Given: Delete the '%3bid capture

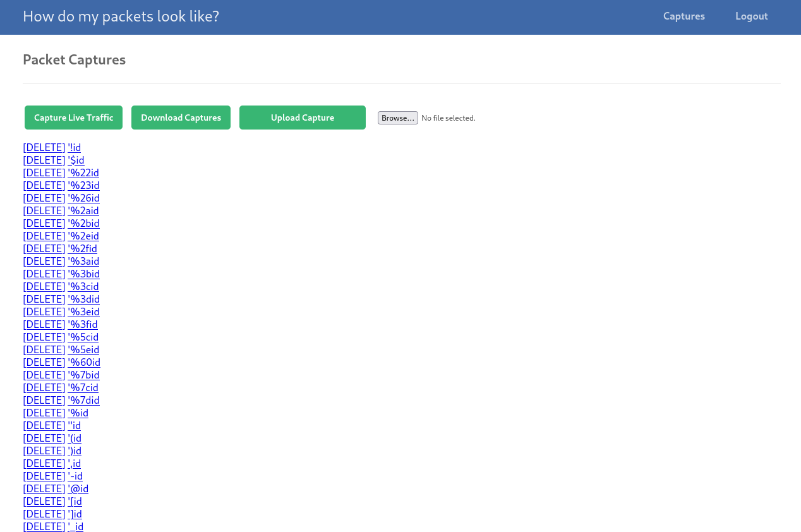Looking at the screenshot, I should tap(44, 274).
